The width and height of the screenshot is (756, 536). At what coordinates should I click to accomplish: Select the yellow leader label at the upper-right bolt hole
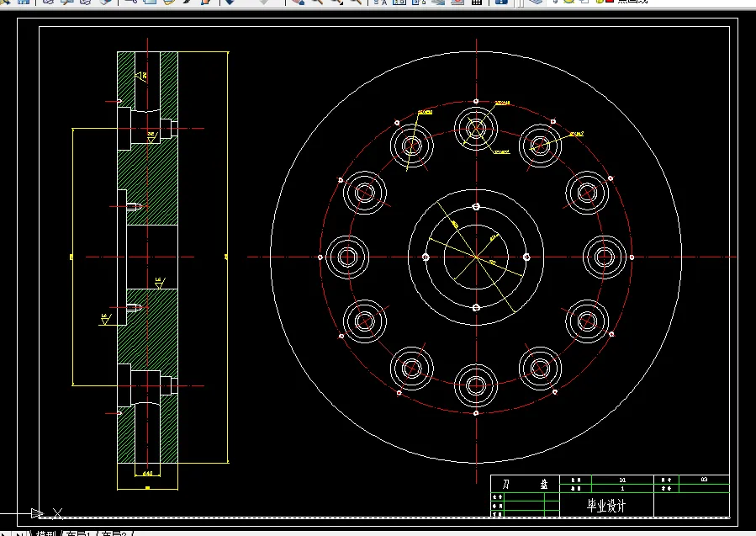(577, 134)
